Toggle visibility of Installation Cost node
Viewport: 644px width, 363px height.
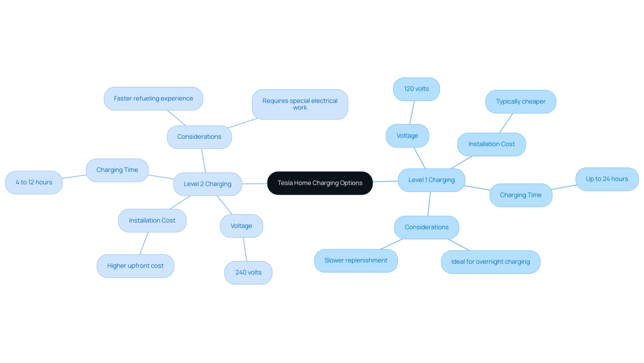click(x=152, y=220)
